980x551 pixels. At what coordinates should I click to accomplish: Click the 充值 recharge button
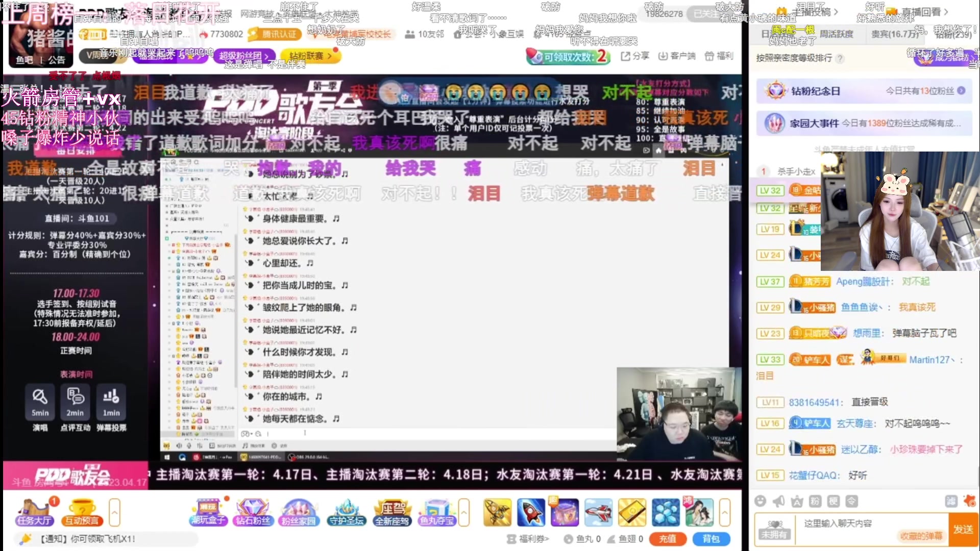(667, 539)
